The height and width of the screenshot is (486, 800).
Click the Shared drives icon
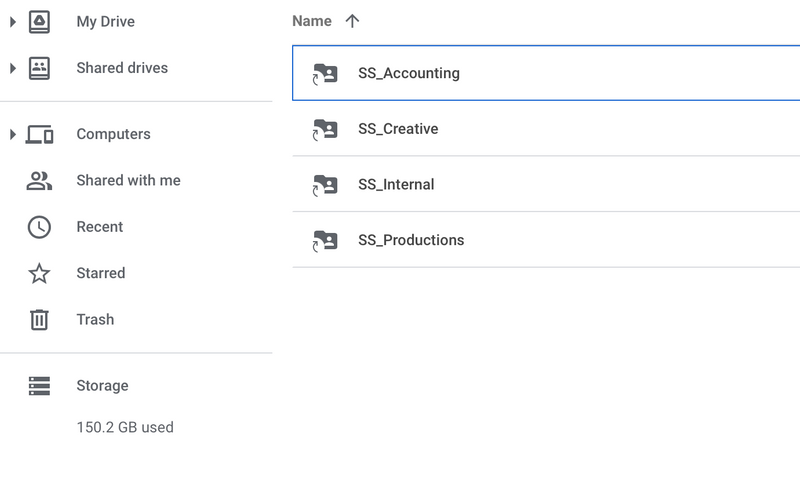point(39,68)
